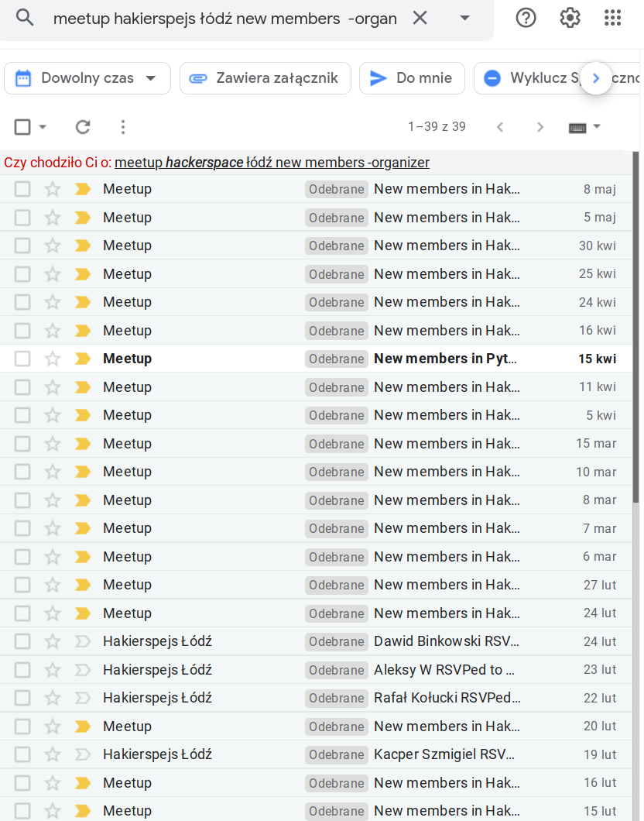Open Hakierspejs Łódź sender on 23 lut row
644x821 pixels.
[x=157, y=670]
